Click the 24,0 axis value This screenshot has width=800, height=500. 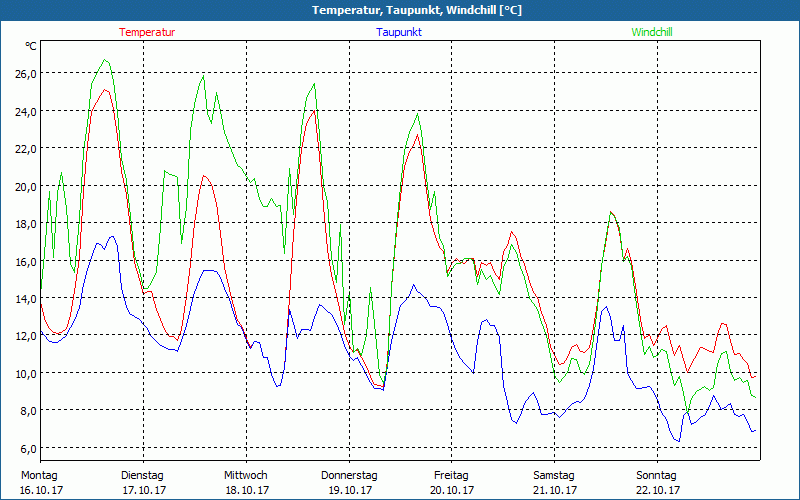coord(26,111)
